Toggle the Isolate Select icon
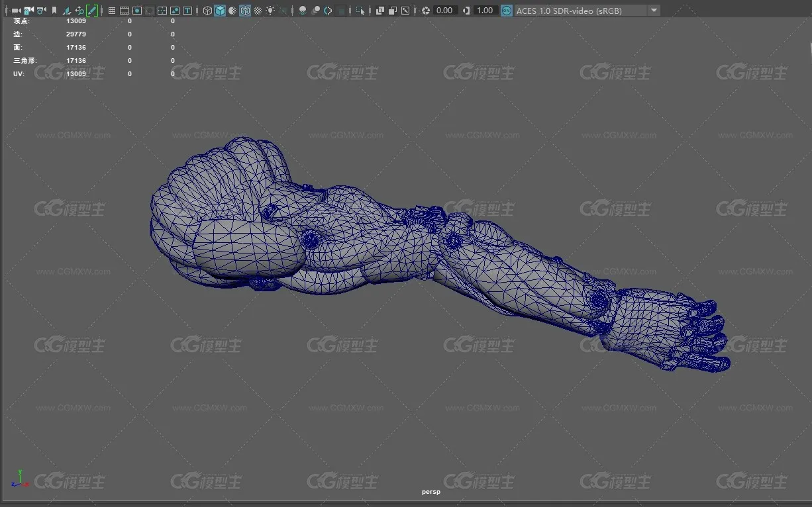This screenshot has height=507, width=812. pyautogui.click(x=360, y=11)
